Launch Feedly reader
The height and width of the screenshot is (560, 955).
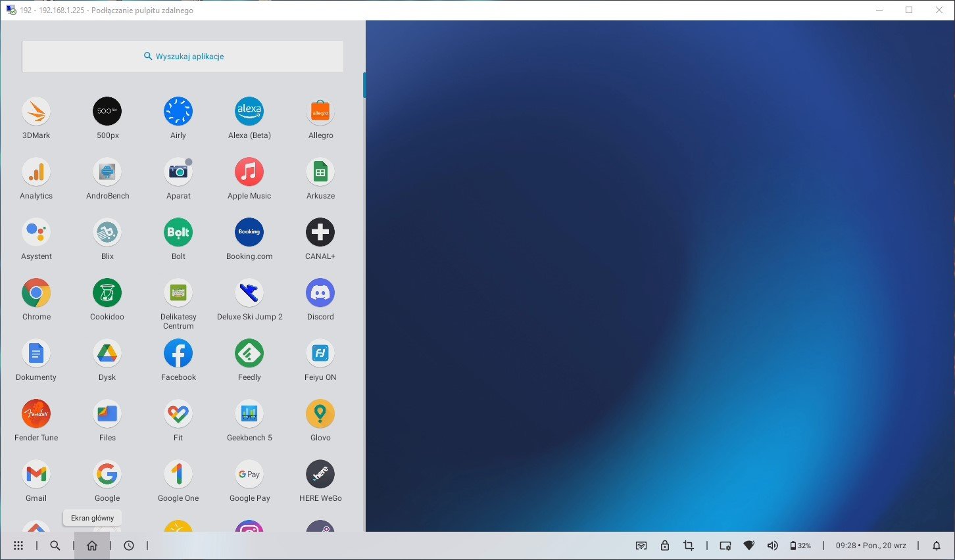pyautogui.click(x=249, y=353)
